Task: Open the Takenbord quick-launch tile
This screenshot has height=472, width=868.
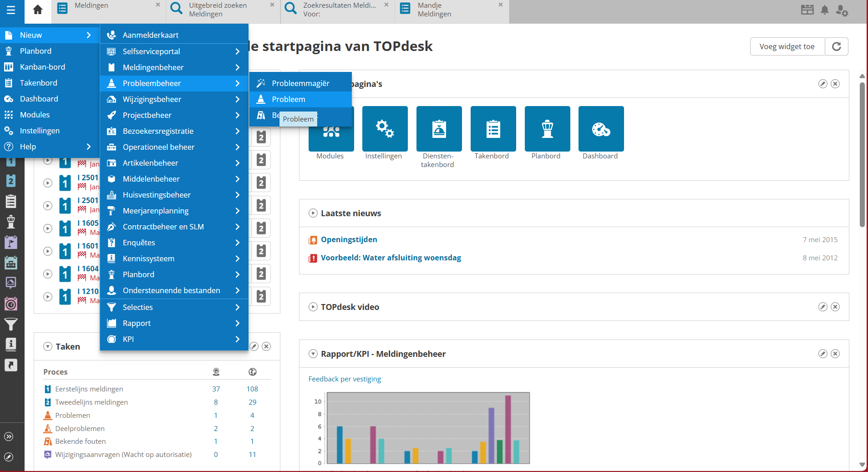Action: (x=493, y=129)
